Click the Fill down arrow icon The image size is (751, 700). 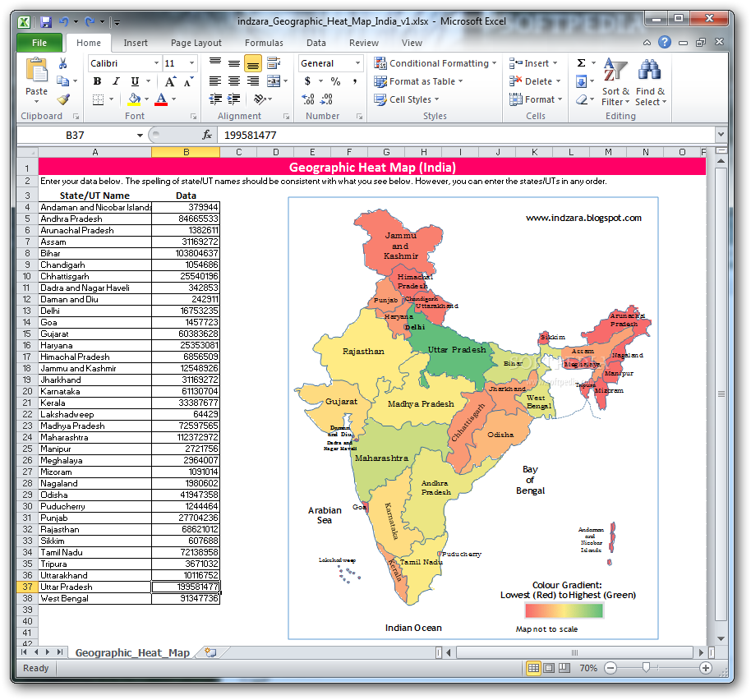click(x=581, y=81)
